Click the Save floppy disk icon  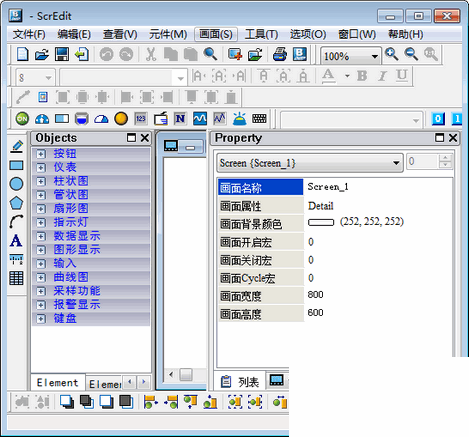coord(62,54)
